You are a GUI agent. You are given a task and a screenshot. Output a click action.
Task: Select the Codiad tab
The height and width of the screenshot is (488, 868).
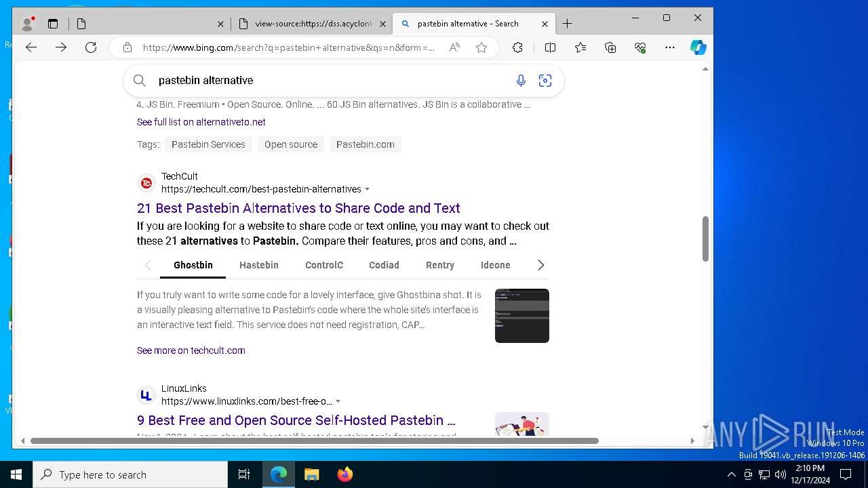(x=384, y=265)
